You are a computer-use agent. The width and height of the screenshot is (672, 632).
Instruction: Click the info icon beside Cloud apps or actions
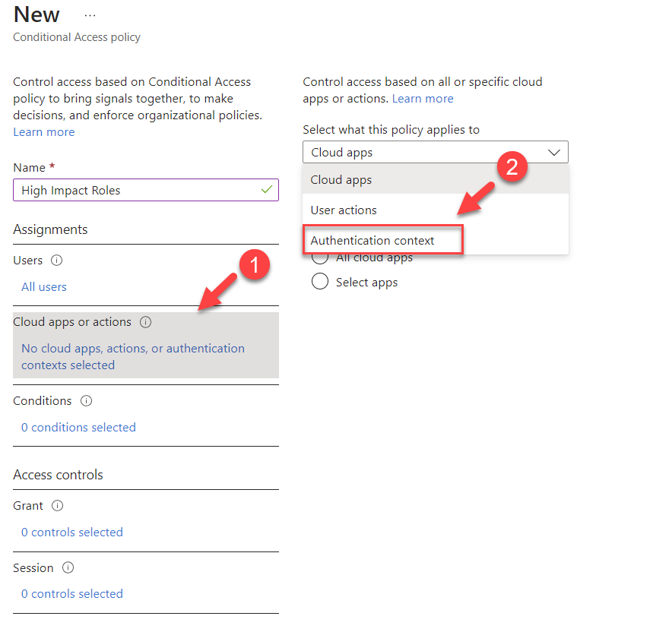point(144,321)
